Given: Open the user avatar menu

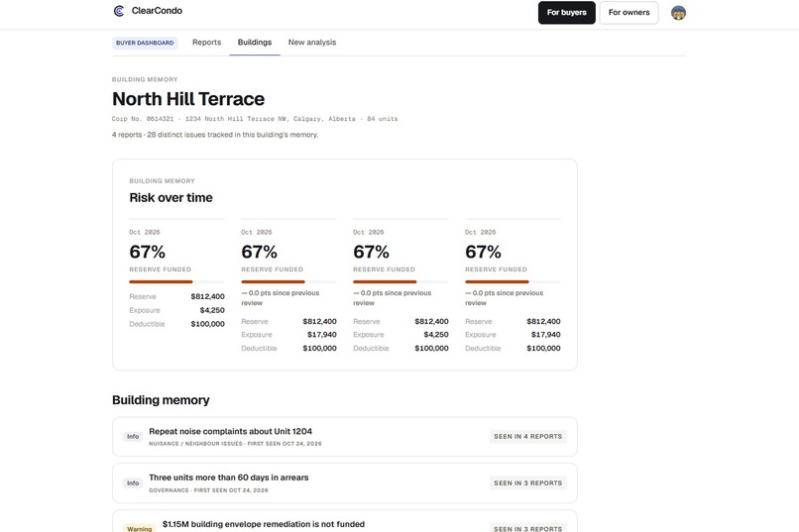Looking at the screenshot, I should coord(678,12).
